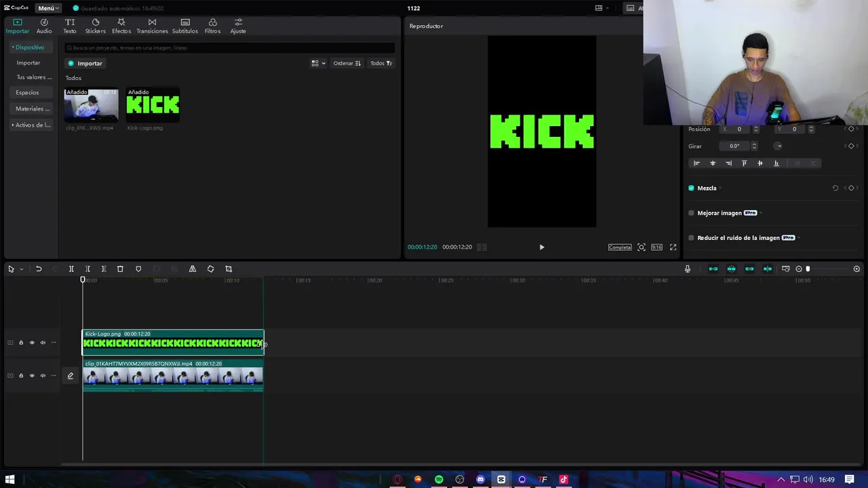
Task: Delete left of playhead in the clip
Action: (87, 269)
